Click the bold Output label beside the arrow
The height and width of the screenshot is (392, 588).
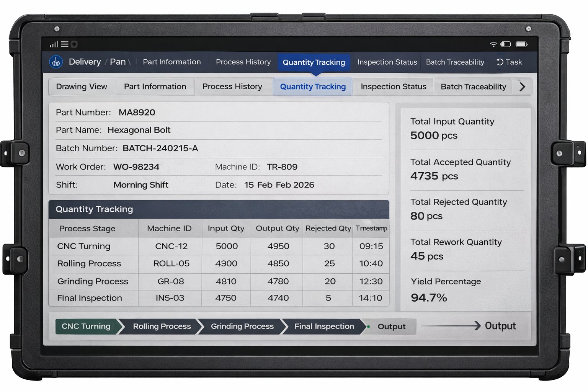point(500,326)
